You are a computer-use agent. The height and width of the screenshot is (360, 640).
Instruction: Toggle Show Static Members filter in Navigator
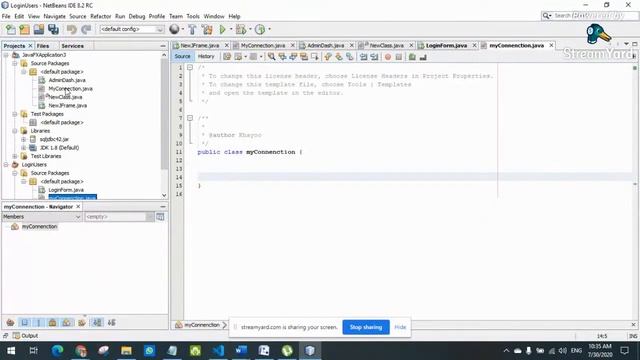coord(39,322)
